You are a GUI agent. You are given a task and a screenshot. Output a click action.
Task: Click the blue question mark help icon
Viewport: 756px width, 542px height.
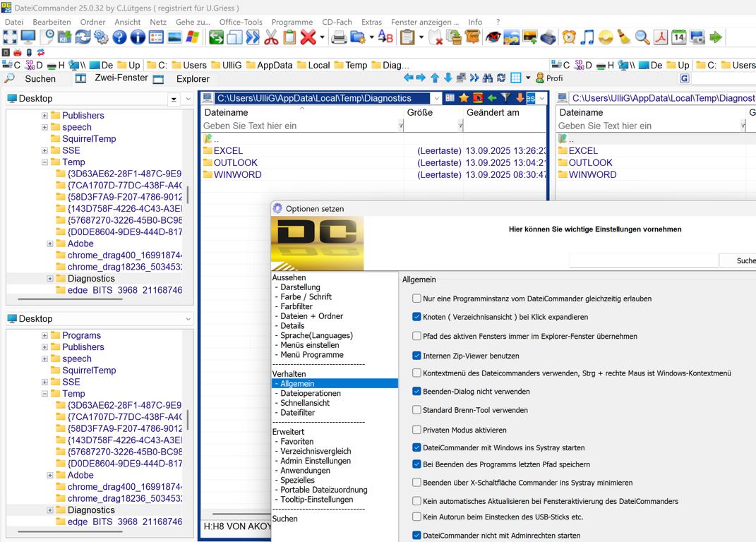coord(120,37)
